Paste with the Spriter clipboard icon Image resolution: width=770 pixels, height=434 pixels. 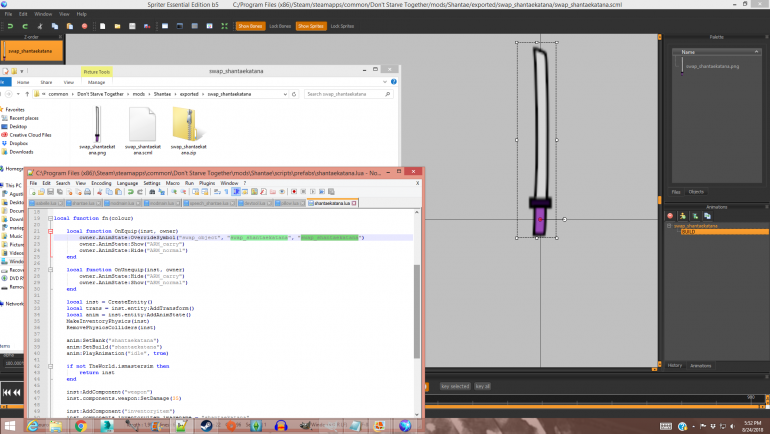(70, 26)
